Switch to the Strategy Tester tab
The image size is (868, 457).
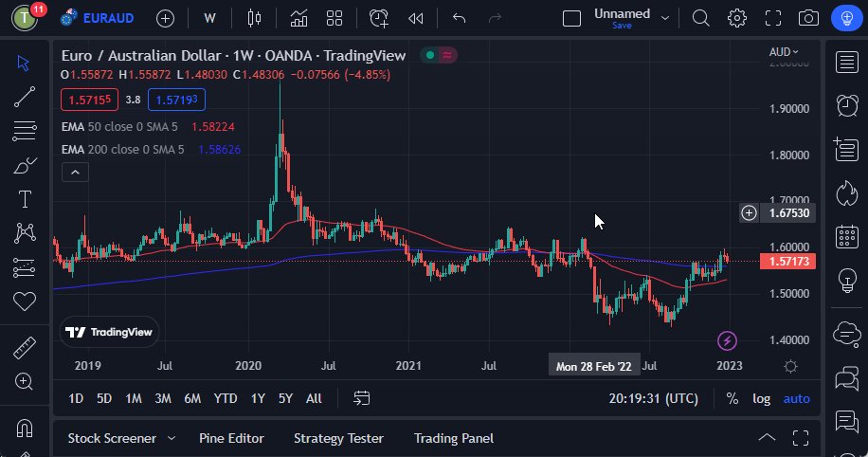(338, 438)
